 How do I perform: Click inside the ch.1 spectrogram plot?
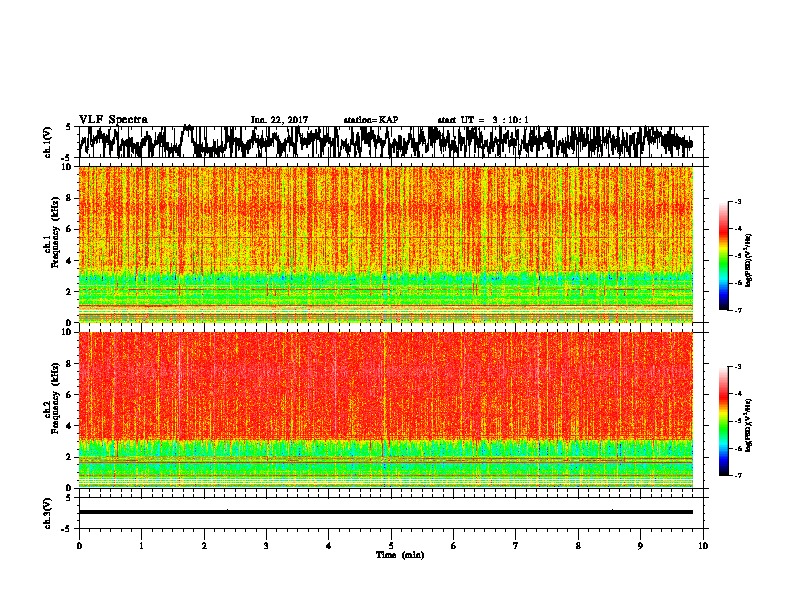point(386,244)
